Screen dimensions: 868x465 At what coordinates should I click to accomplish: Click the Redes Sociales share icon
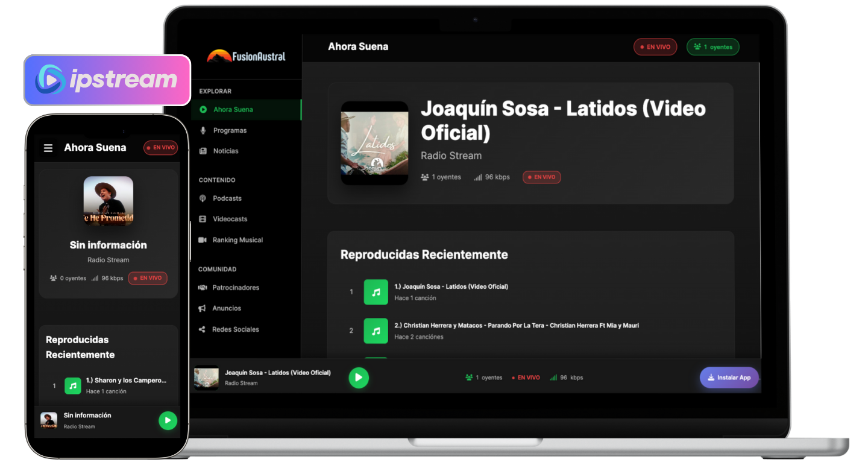click(203, 329)
